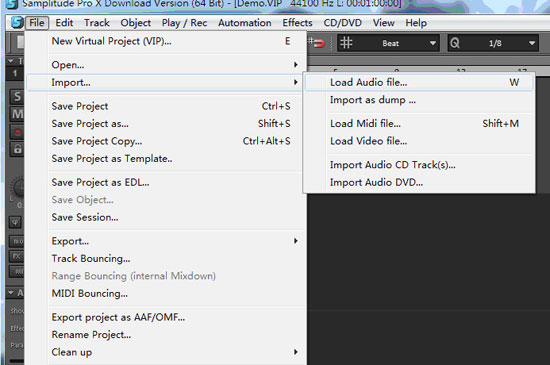The image size is (550, 365).
Task: Click the Samplitude logo icon in menu bar
Action: pyautogui.click(x=16, y=23)
